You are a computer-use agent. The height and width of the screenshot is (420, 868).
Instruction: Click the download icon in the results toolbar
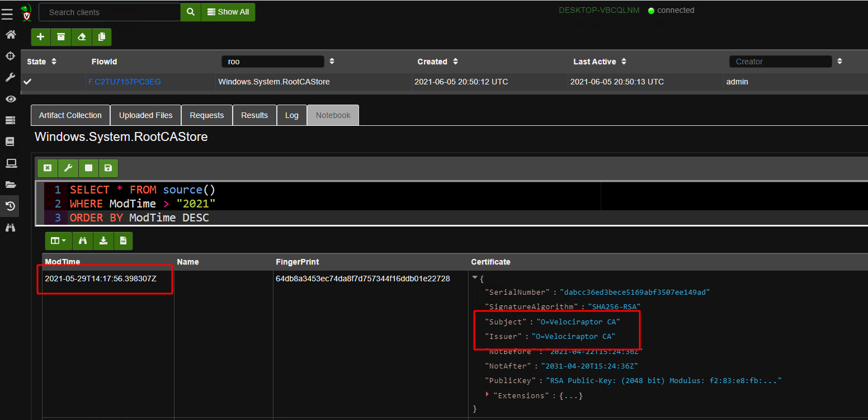click(x=103, y=241)
